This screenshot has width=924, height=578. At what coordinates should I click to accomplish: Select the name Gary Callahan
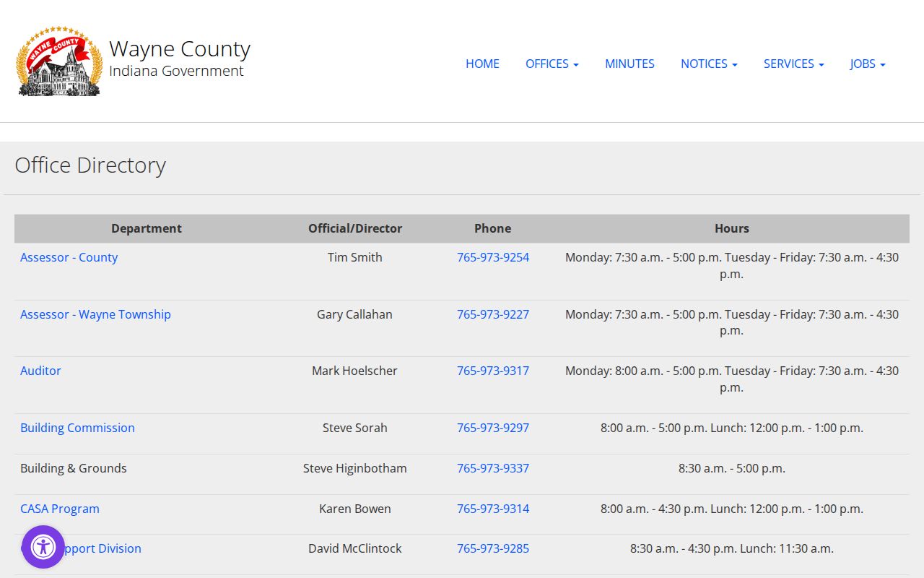[355, 314]
